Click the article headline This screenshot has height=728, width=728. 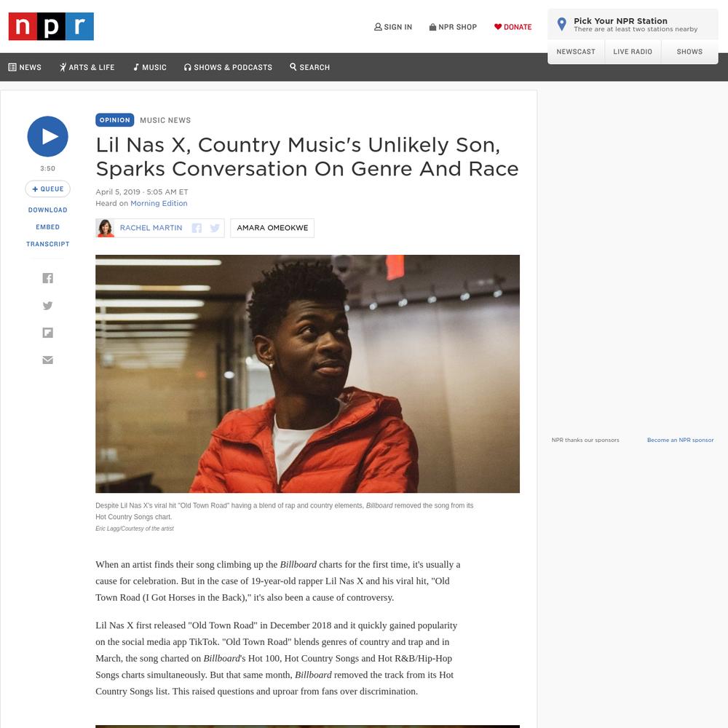point(307,157)
